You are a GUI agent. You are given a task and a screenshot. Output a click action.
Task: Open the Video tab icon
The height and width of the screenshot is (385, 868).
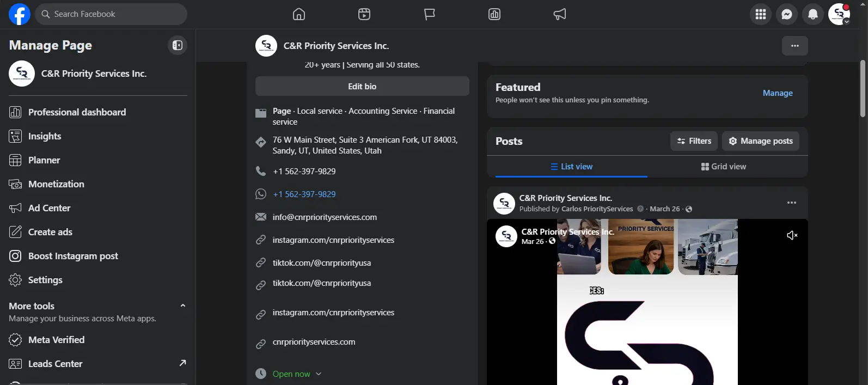[364, 14]
